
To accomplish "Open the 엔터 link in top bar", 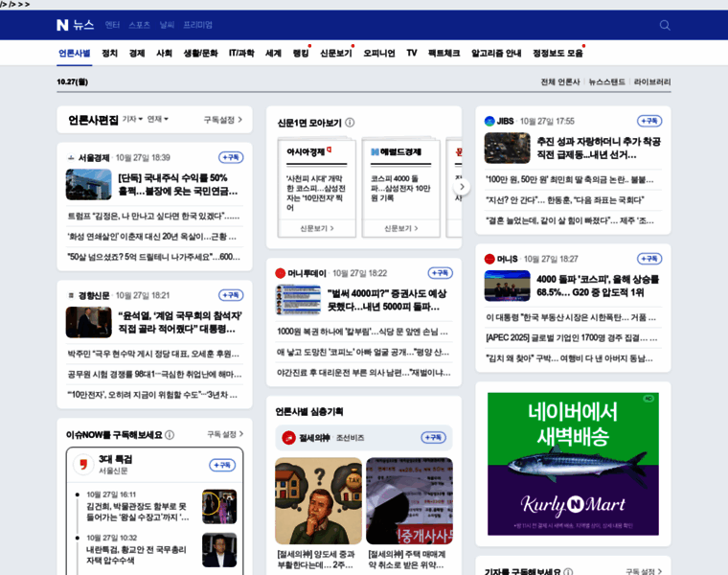I will tap(112, 25).
